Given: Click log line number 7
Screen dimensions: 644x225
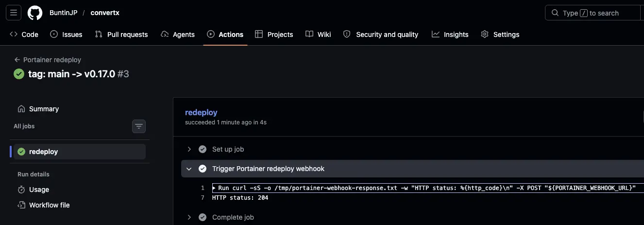Looking at the screenshot, I should (x=203, y=198).
